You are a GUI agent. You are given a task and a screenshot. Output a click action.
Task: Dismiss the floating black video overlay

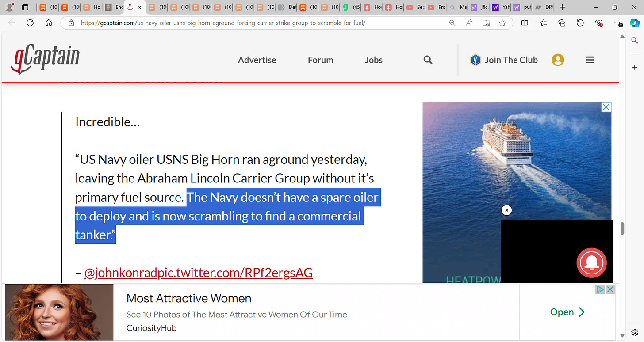pyautogui.click(x=507, y=210)
